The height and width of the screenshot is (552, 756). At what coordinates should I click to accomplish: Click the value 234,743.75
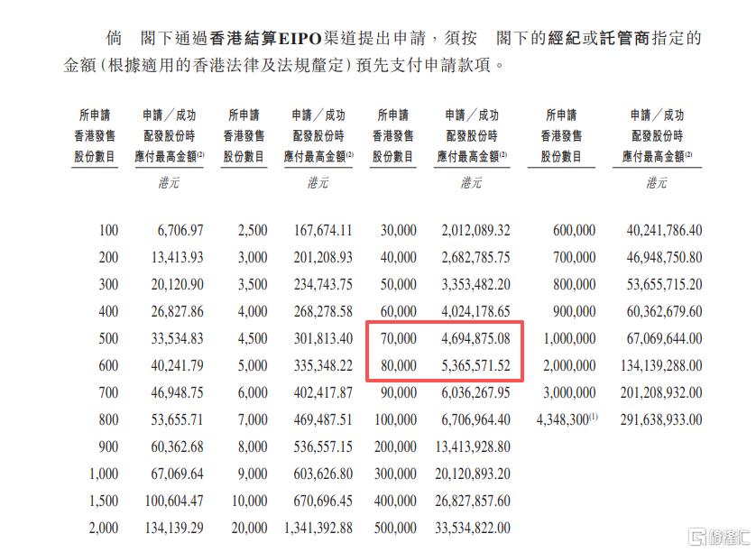(x=323, y=284)
